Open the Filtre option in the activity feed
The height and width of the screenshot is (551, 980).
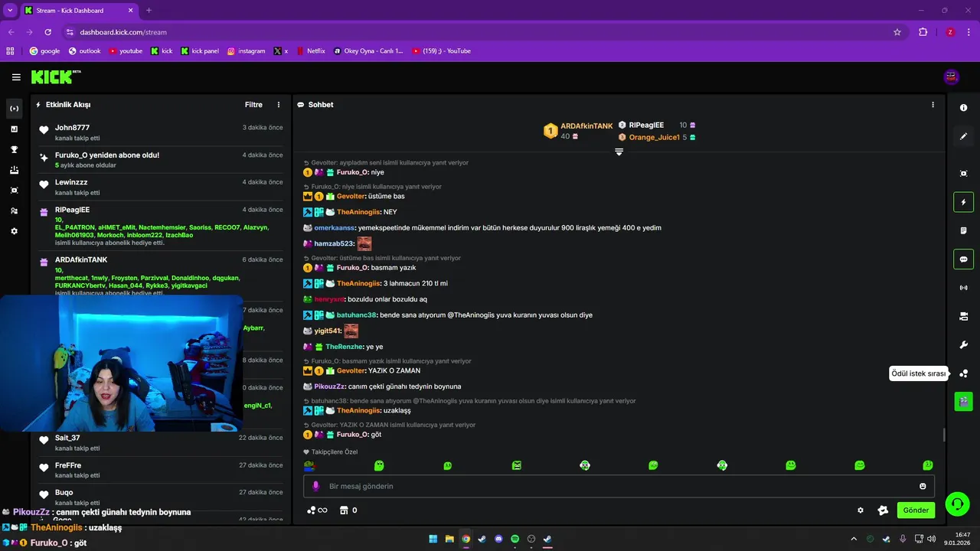253,105
